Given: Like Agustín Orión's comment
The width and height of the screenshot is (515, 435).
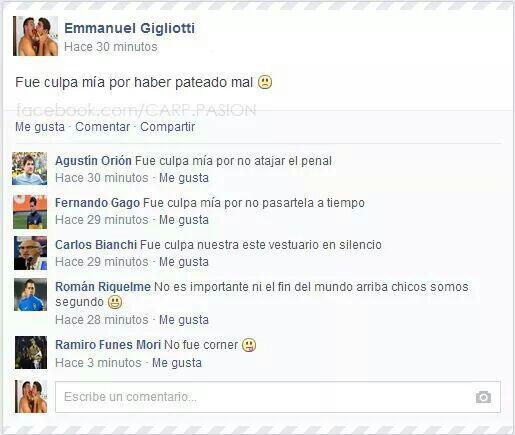Looking at the screenshot, I should point(184,178).
